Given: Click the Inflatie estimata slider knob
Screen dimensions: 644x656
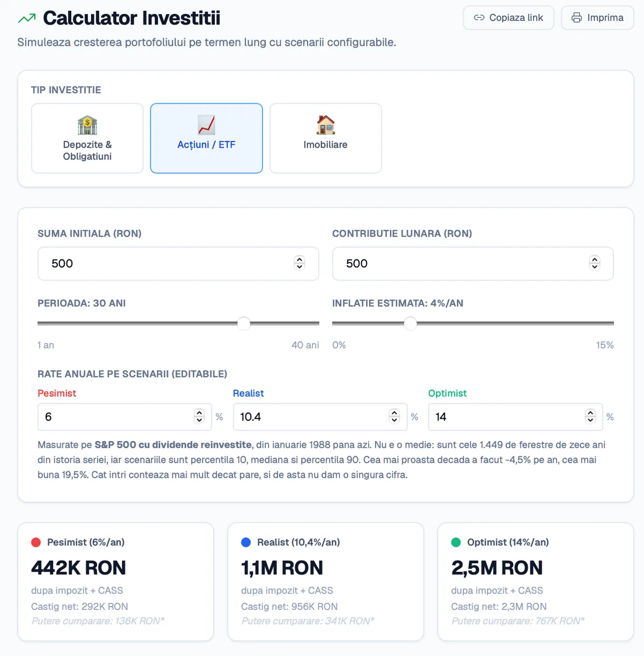Looking at the screenshot, I should coord(410,324).
